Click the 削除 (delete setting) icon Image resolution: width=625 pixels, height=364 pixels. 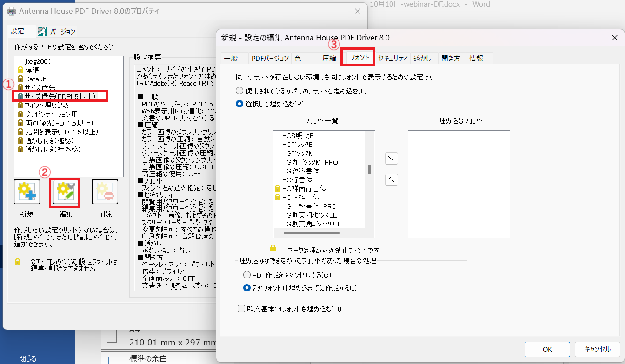[105, 192]
